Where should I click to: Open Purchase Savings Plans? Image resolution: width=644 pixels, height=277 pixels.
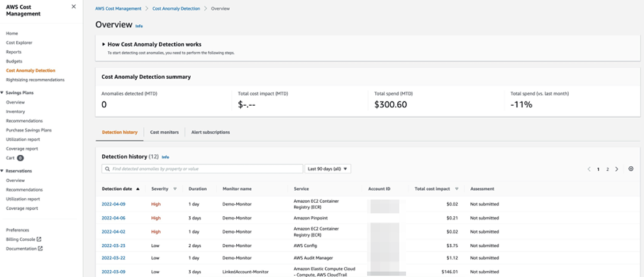(29, 130)
